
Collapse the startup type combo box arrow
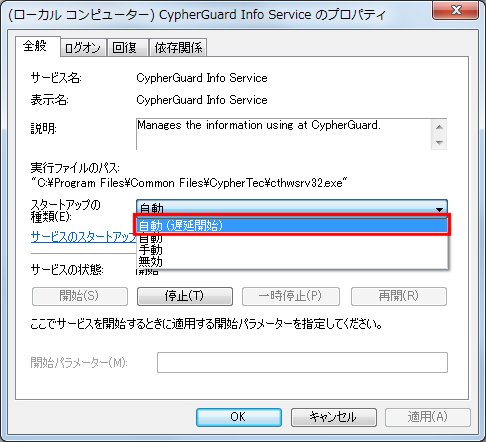tap(439, 209)
